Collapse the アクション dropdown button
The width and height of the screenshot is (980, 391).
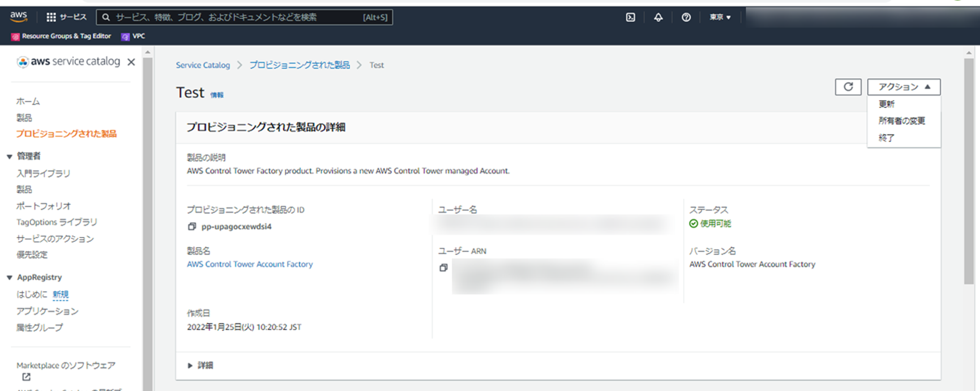tap(904, 87)
